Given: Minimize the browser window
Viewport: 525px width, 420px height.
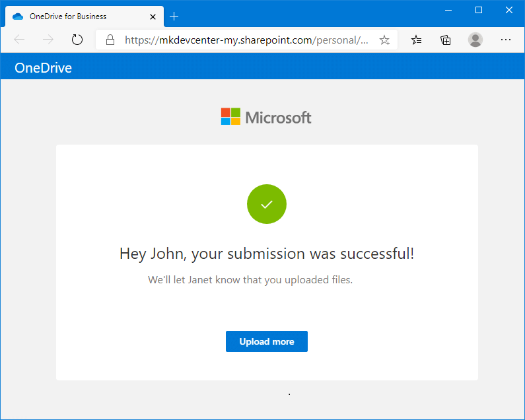Looking at the screenshot, I should click(x=448, y=11).
